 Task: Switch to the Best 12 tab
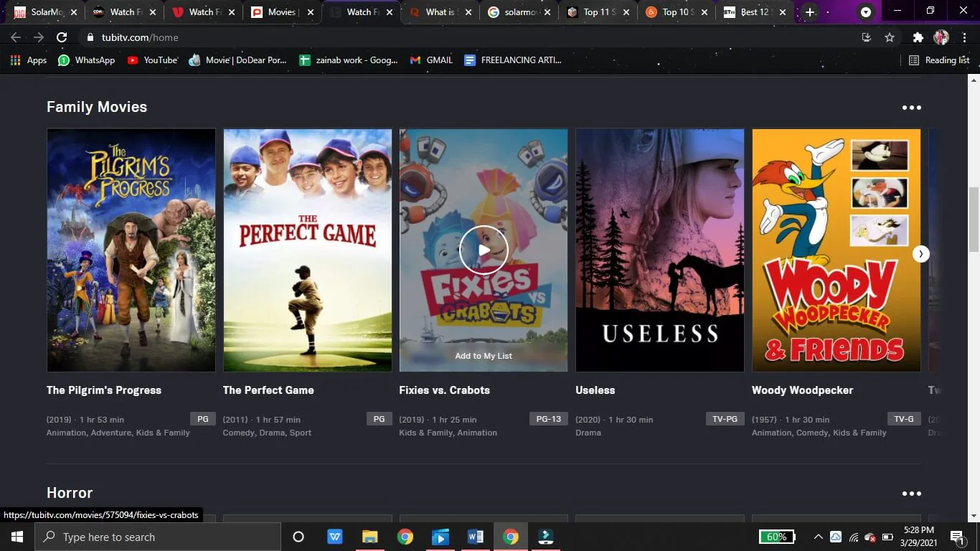[755, 12]
